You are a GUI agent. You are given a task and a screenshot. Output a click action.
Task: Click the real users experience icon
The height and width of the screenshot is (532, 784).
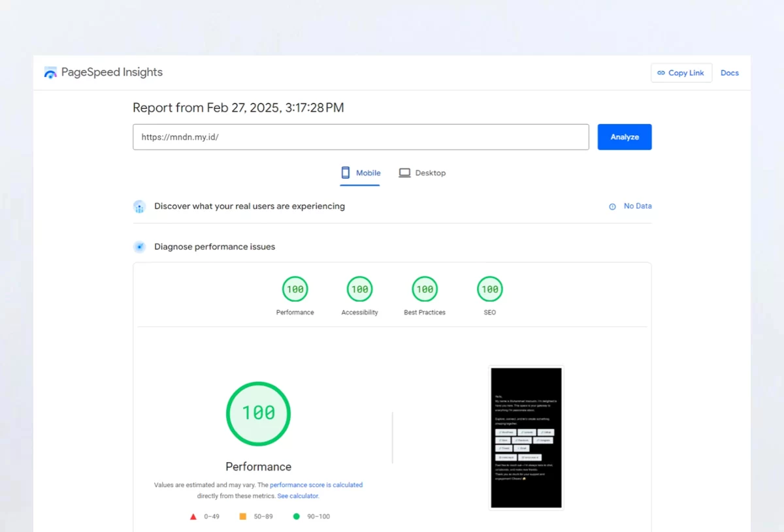click(x=139, y=207)
